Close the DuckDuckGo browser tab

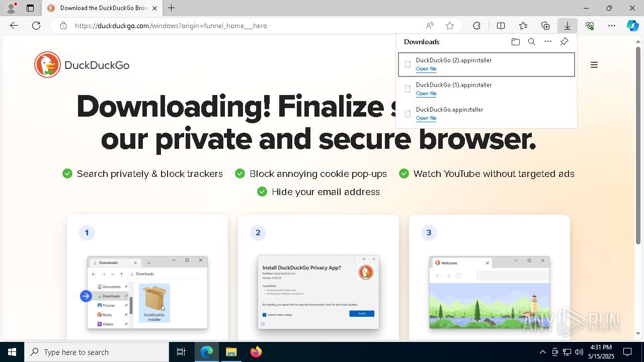(155, 8)
